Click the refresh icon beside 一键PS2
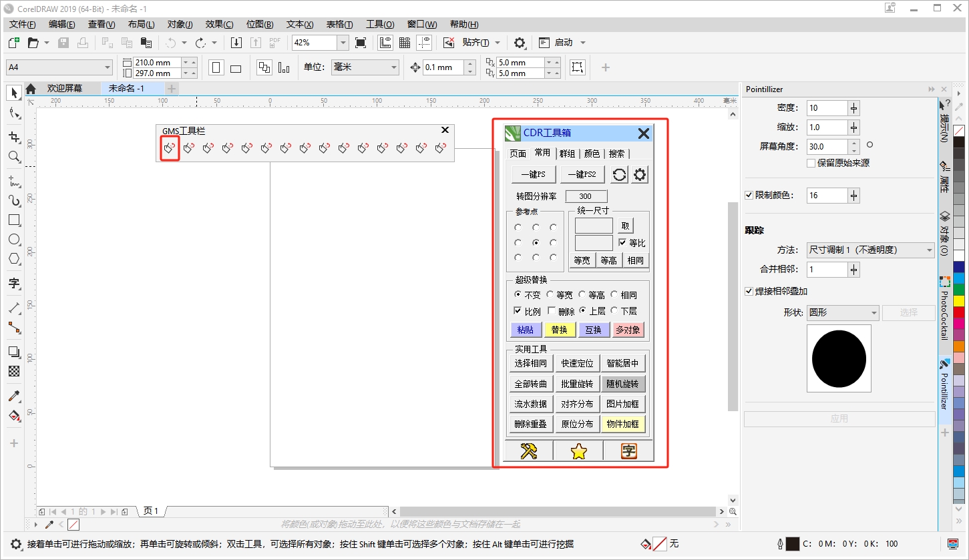Viewport: 969px width, 560px height. [620, 175]
